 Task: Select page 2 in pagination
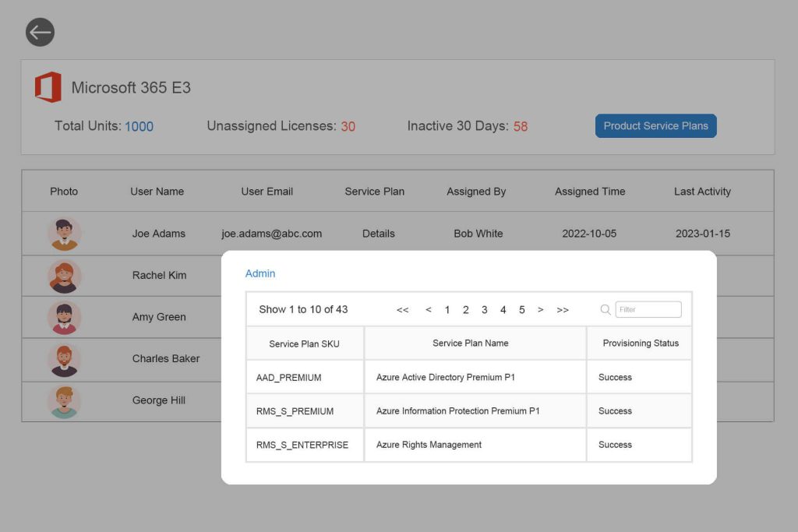click(x=466, y=310)
